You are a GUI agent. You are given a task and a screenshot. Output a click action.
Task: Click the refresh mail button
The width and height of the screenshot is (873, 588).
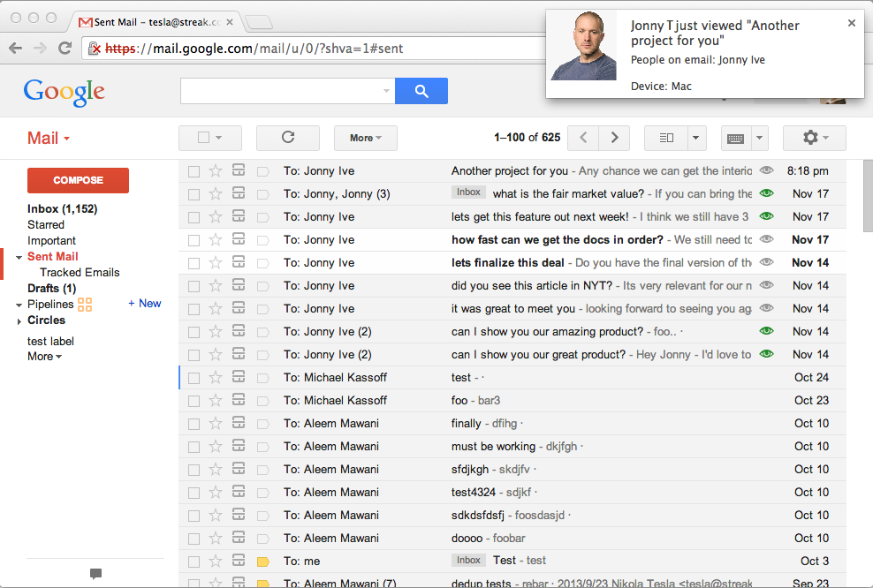[x=287, y=138]
